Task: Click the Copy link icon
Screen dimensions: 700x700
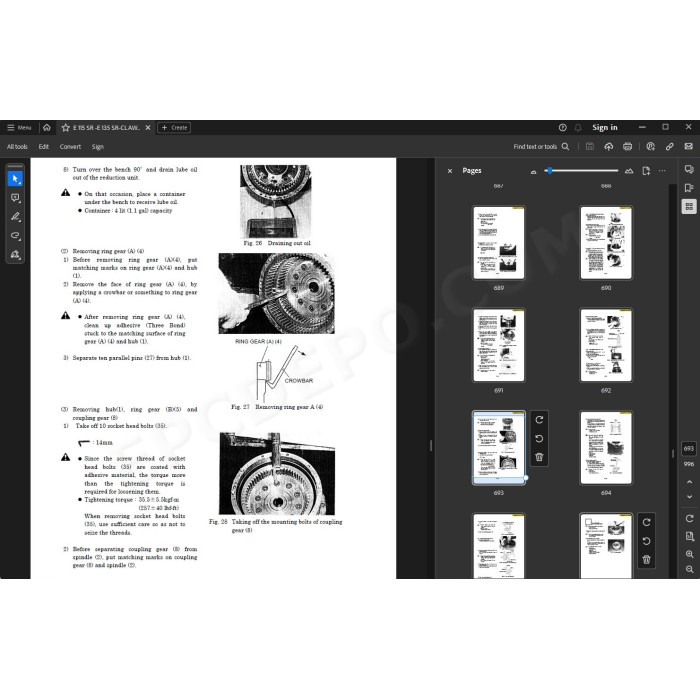Action: click(x=669, y=146)
